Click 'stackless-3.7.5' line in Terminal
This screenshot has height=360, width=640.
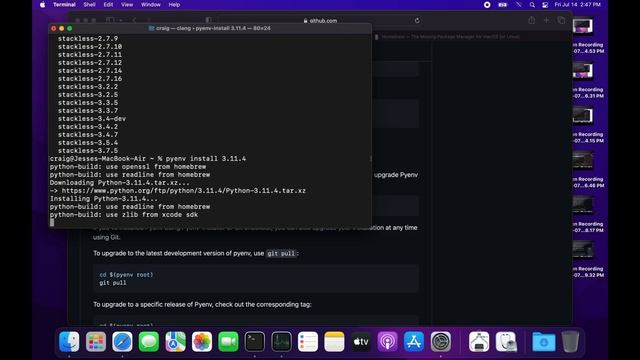coord(88,151)
